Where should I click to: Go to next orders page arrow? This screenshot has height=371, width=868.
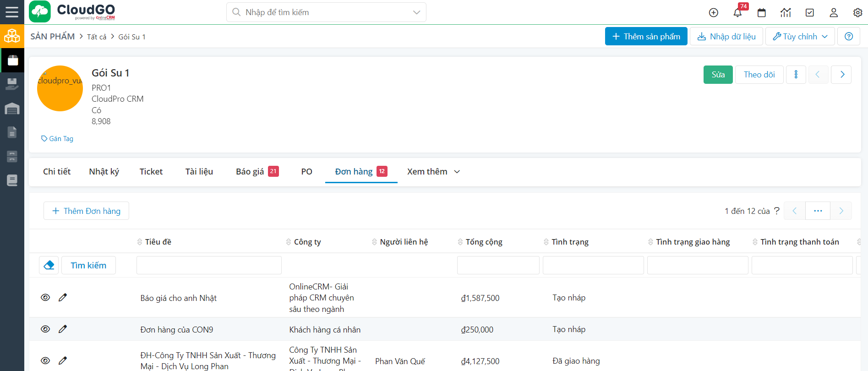(x=841, y=211)
